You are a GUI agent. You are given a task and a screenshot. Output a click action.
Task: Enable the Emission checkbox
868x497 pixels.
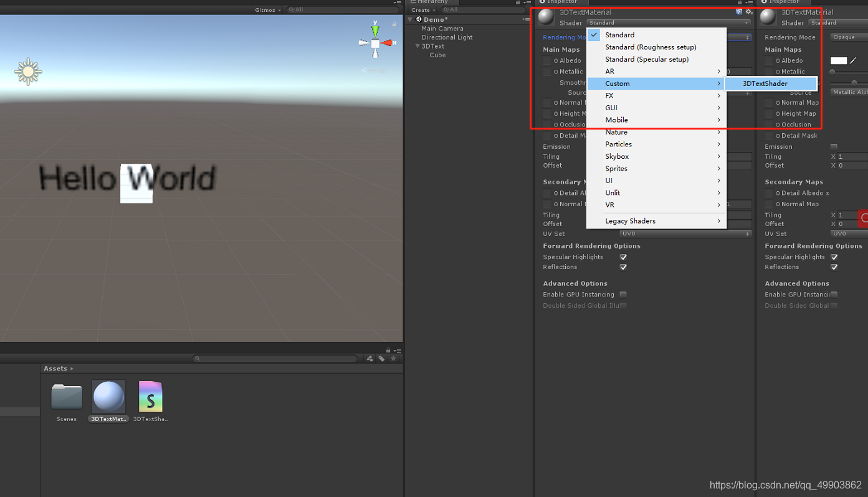[834, 146]
